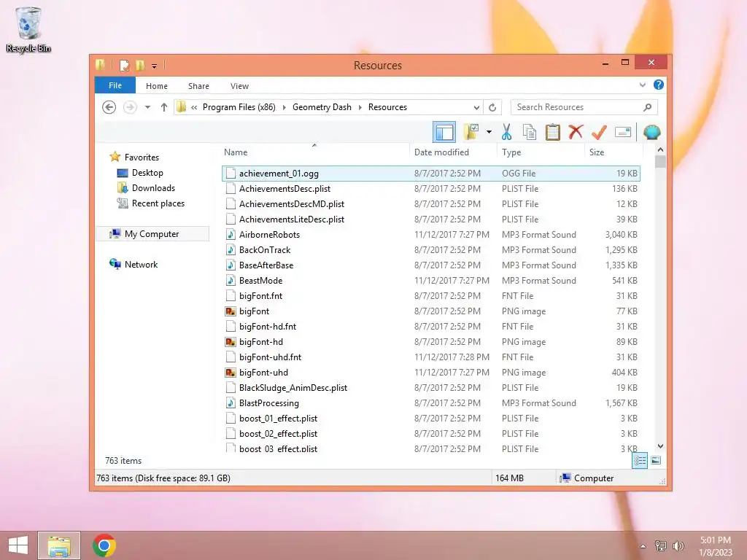Select BlastProcessing MP3 file icon
Screen dimensions: 747x560
click(231, 402)
